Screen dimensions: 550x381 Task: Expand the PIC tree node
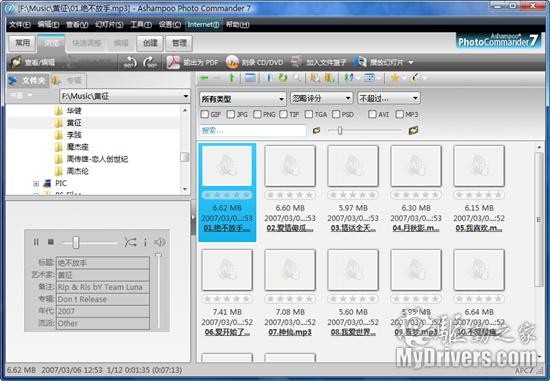pyautogui.click(x=36, y=183)
